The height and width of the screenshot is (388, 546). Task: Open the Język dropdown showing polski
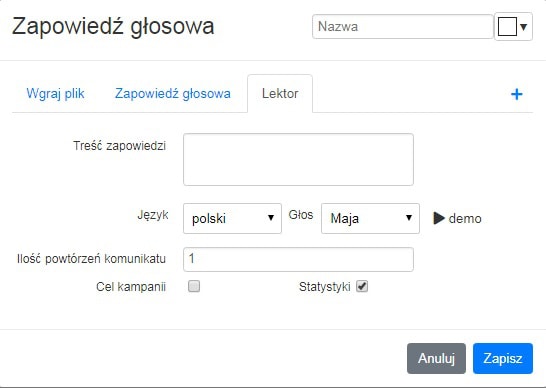click(232, 218)
